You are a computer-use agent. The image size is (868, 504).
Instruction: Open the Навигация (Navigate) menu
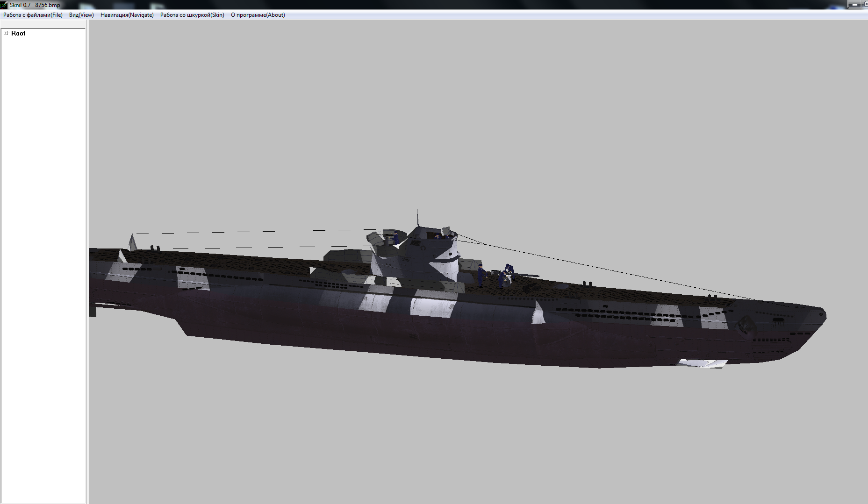click(127, 15)
